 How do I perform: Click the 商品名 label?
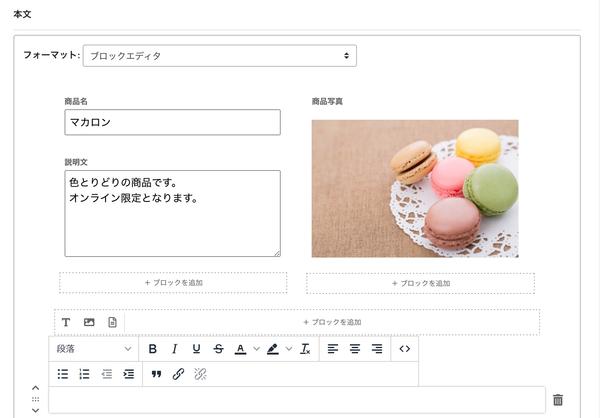click(76, 101)
